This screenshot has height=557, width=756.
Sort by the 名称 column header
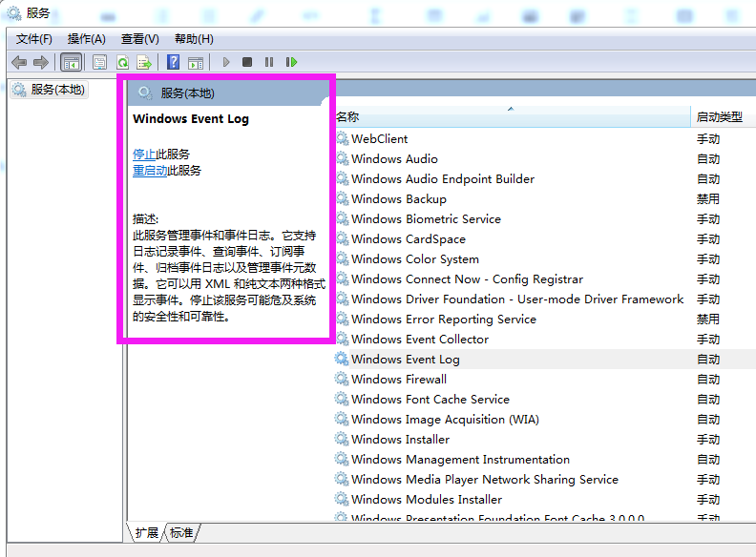tap(513, 117)
